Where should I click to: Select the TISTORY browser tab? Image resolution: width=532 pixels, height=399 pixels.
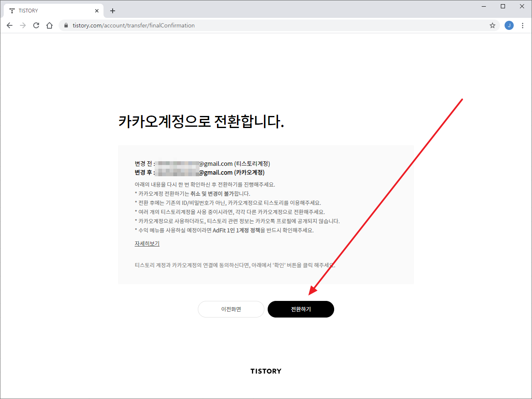(x=53, y=11)
